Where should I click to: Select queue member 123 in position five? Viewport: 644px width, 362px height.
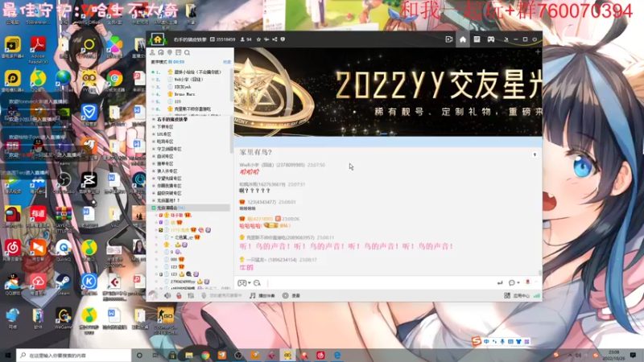click(x=177, y=101)
